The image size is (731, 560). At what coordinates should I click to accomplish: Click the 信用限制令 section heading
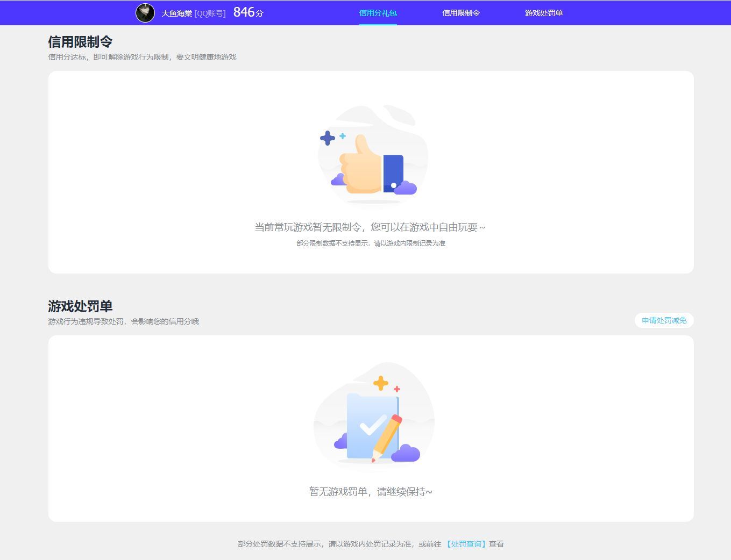click(80, 40)
